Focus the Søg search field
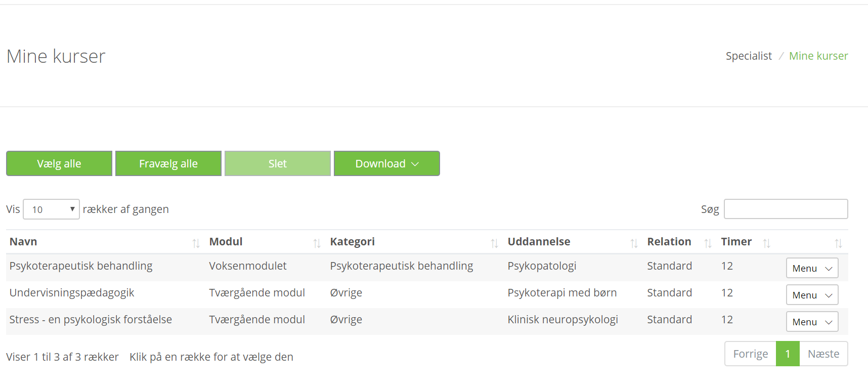This screenshot has width=868, height=387. click(786, 209)
